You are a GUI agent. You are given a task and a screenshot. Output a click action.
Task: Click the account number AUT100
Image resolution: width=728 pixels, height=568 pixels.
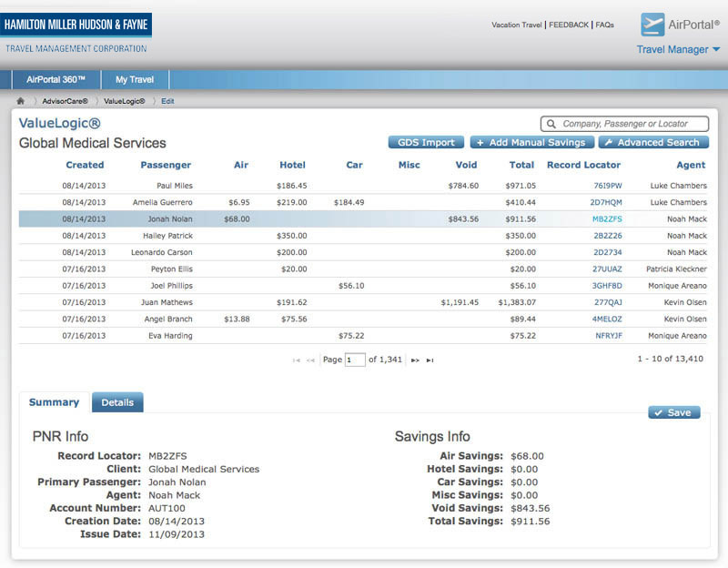point(167,508)
